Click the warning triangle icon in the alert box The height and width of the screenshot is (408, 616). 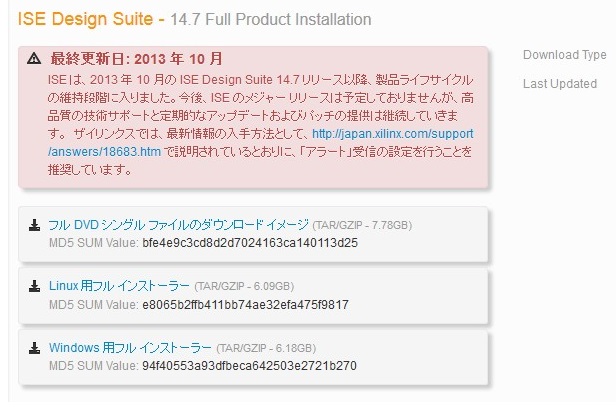(x=34, y=59)
